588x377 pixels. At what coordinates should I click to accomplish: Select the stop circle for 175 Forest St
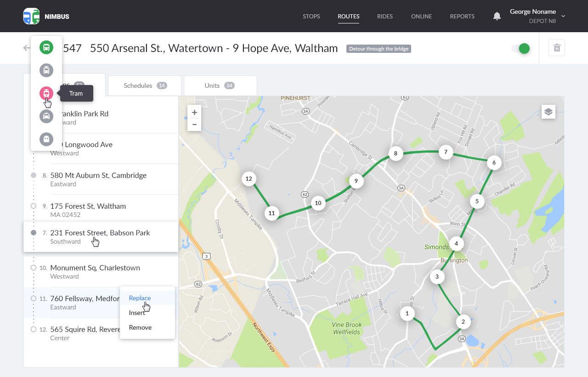coord(34,206)
